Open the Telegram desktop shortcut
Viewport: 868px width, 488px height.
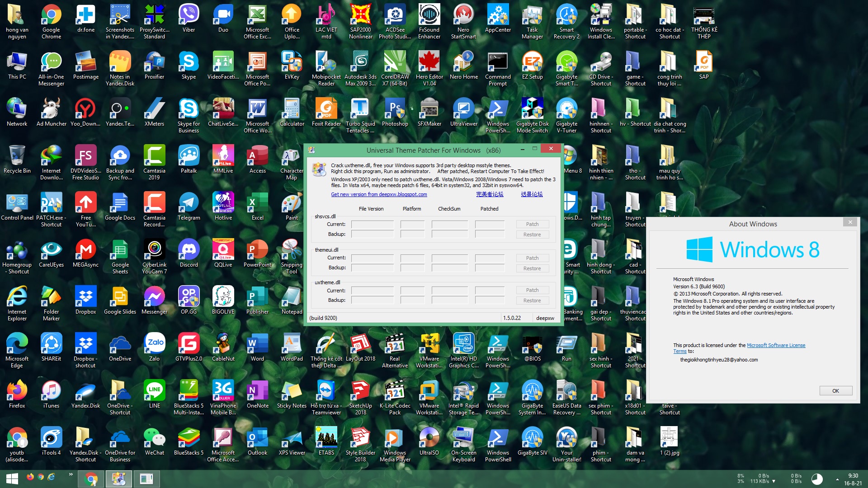[x=189, y=206]
